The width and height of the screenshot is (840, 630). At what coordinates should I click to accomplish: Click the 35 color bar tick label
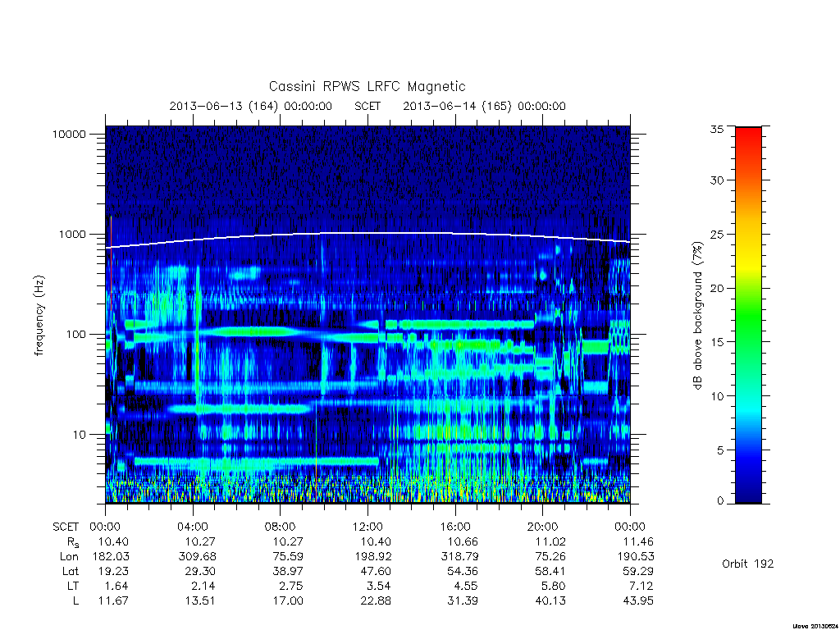[x=716, y=129]
